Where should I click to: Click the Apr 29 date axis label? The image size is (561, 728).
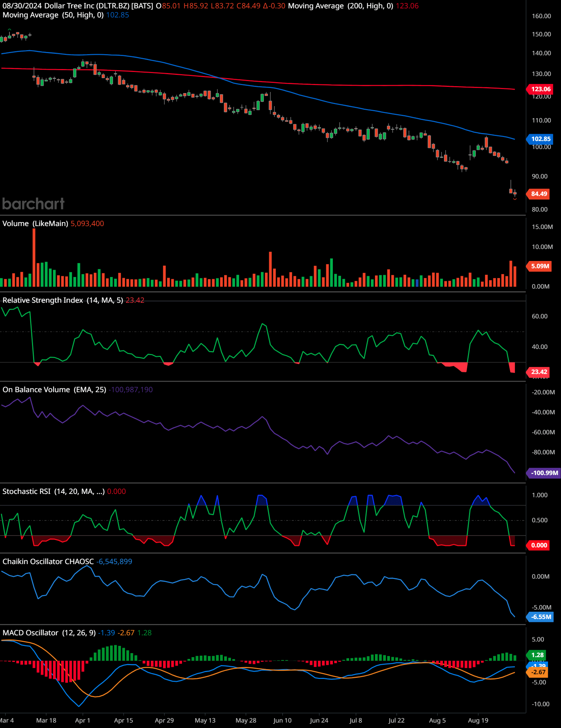coord(164,720)
